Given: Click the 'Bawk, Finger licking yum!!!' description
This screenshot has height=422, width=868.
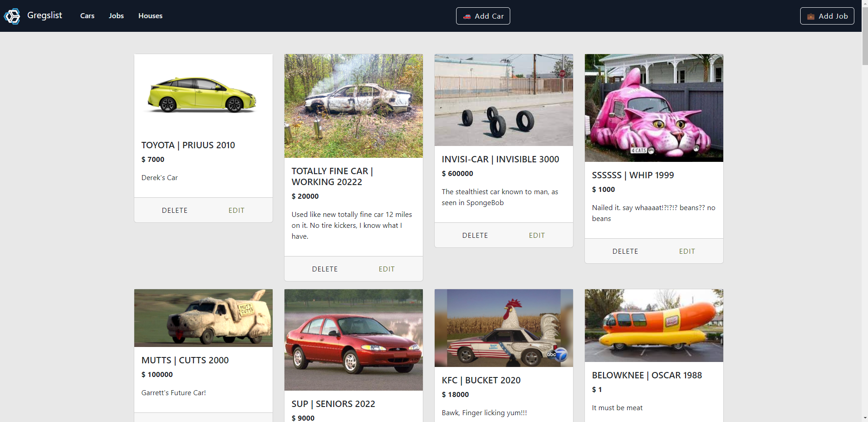Looking at the screenshot, I should (484, 413).
